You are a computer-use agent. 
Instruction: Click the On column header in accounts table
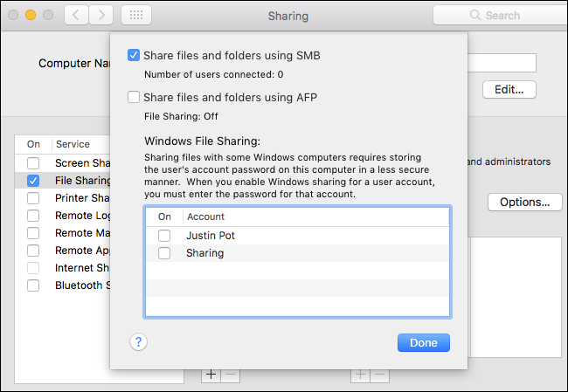[164, 217]
